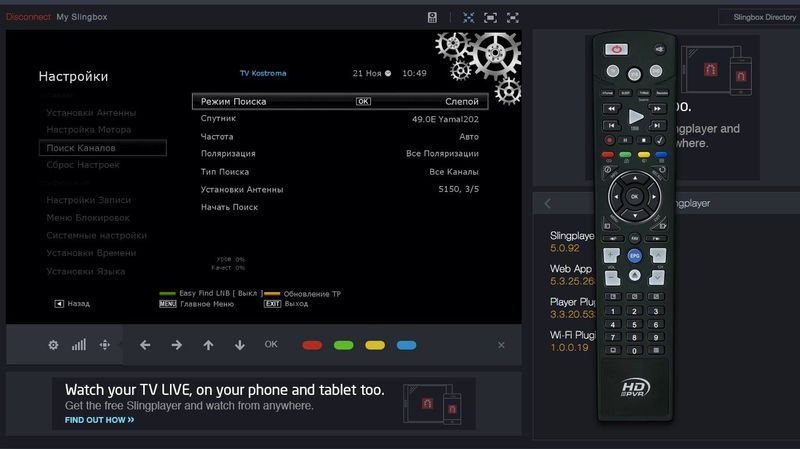Click the signal strength bars icon
The height and width of the screenshot is (449, 800).
point(79,345)
